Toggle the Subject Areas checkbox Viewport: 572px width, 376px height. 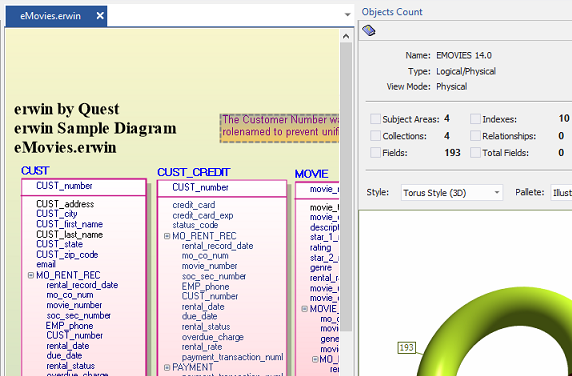[x=375, y=119]
